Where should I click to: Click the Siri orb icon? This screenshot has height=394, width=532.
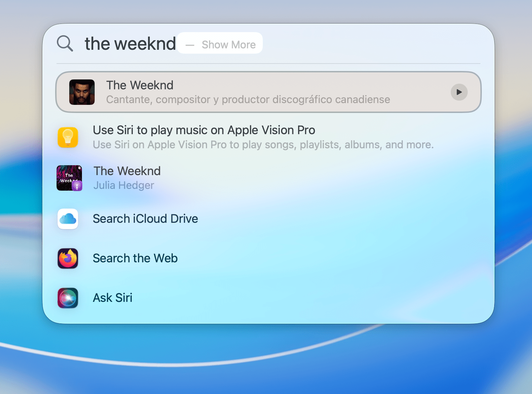tap(68, 298)
